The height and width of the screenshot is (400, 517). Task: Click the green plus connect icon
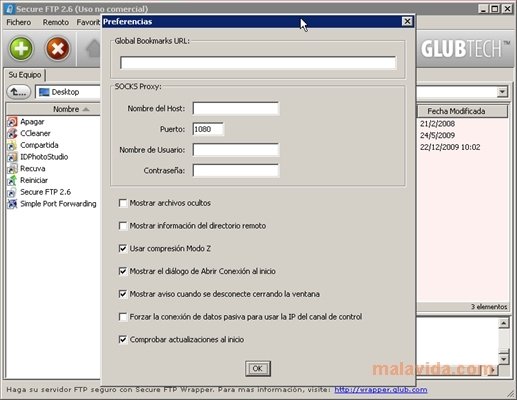coord(21,49)
